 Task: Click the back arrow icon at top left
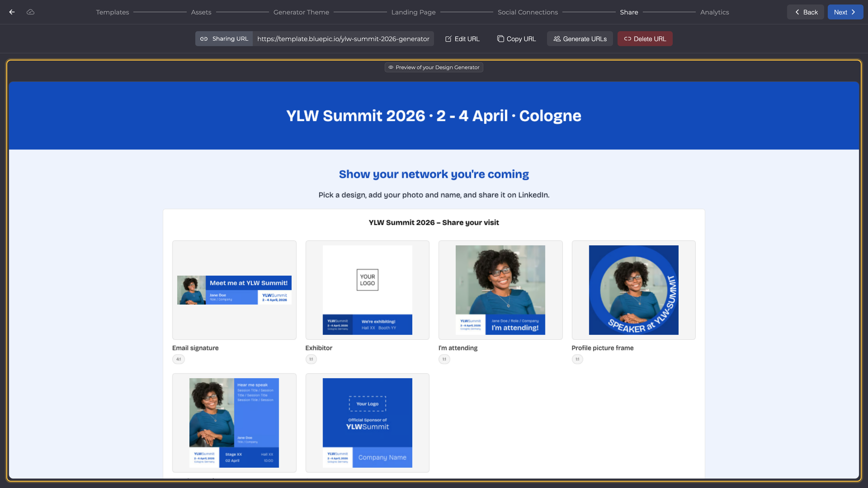coord(12,12)
